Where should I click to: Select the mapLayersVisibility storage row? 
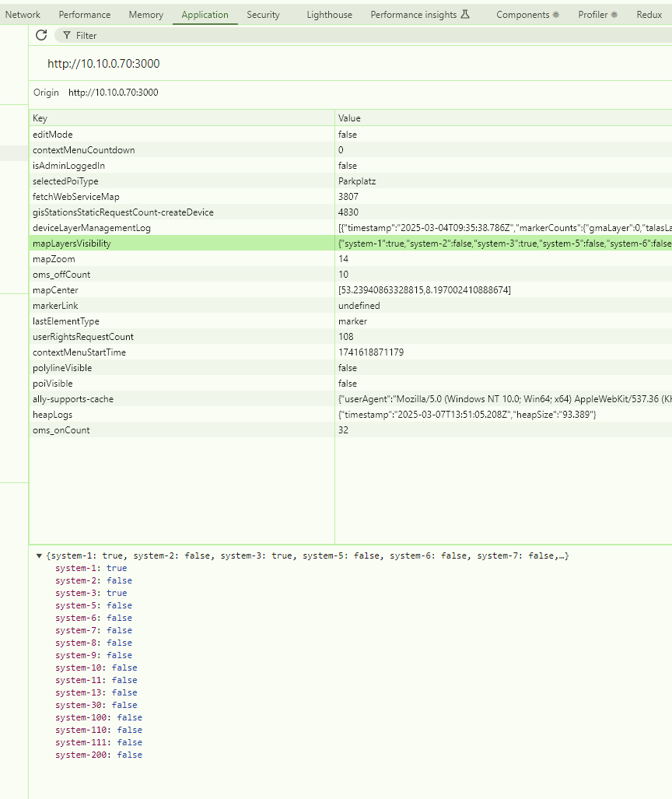[x=72, y=244]
